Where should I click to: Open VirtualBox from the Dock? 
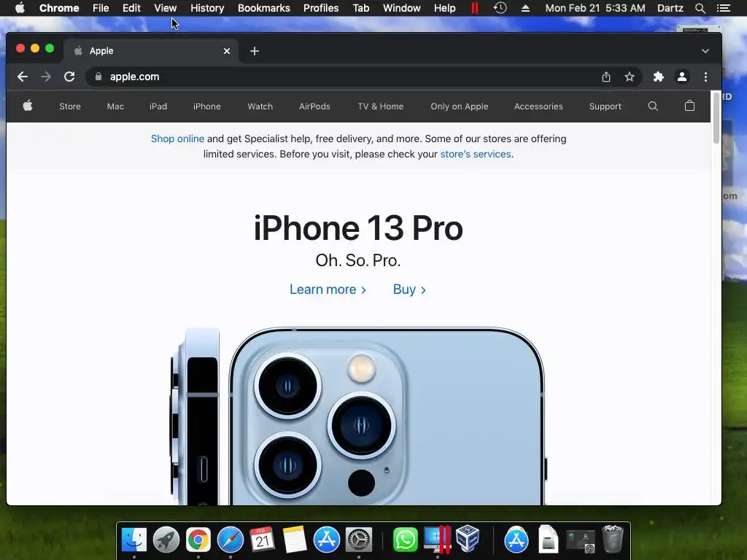[468, 538]
